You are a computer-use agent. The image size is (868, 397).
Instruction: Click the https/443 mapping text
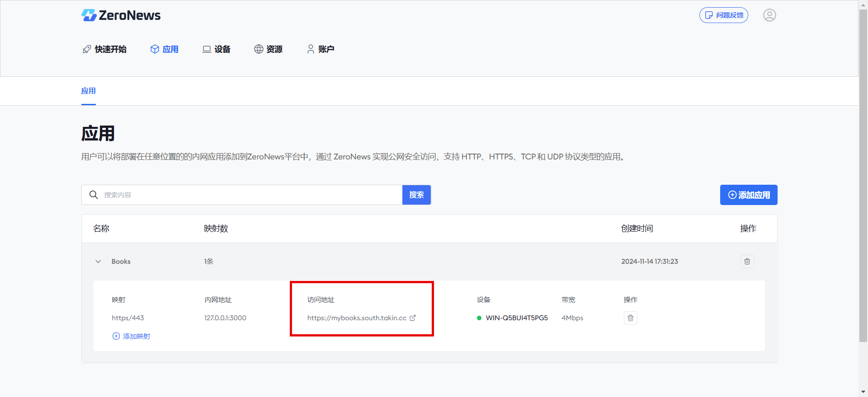click(128, 318)
